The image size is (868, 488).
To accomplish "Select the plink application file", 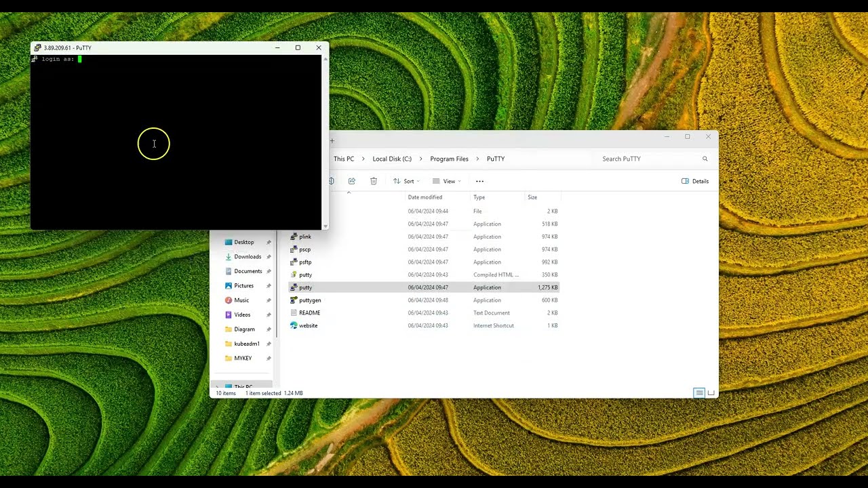I will tap(305, 237).
